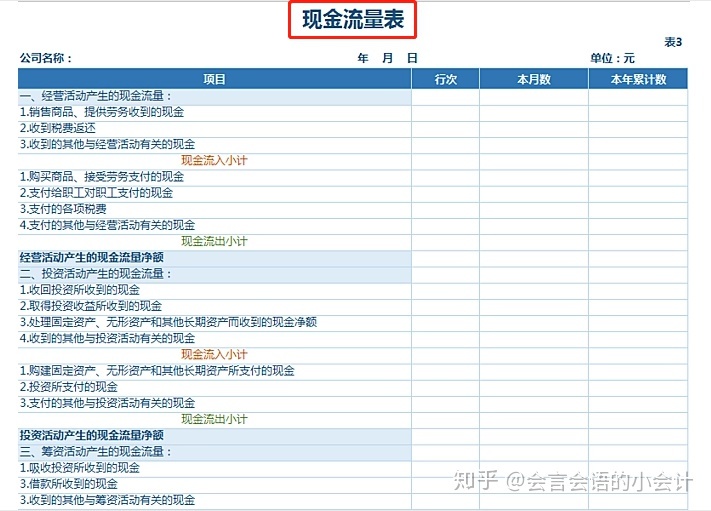Select row 3.收到的其他与筹资活动有关的现金

click(353, 501)
